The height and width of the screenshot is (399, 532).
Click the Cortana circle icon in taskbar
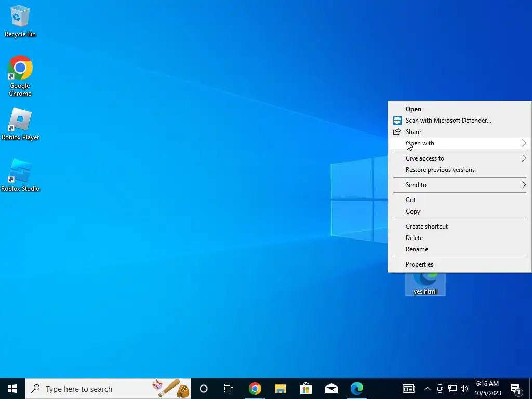click(204, 389)
